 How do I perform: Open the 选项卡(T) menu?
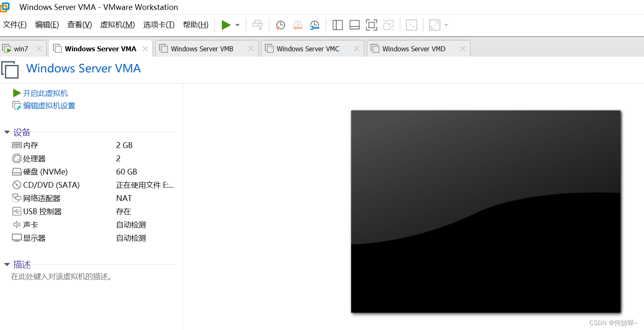point(159,25)
